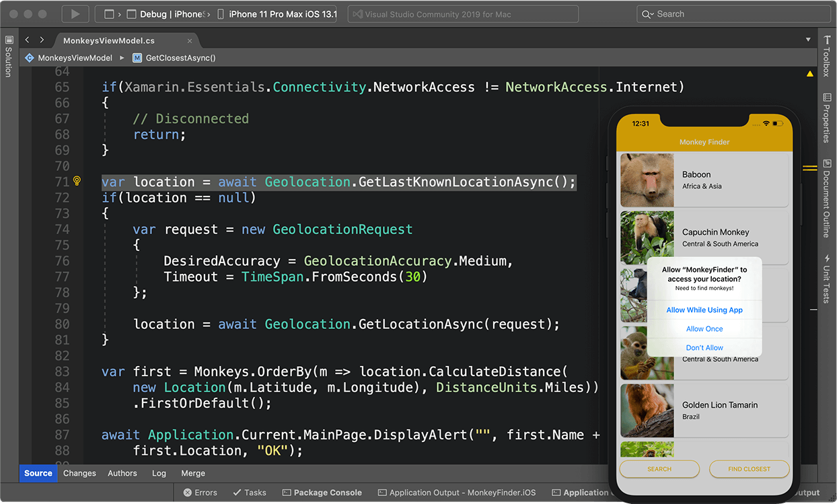Select the Baboon thumbnail in Monkey Finder
This screenshot has height=504, width=837.
click(x=647, y=180)
